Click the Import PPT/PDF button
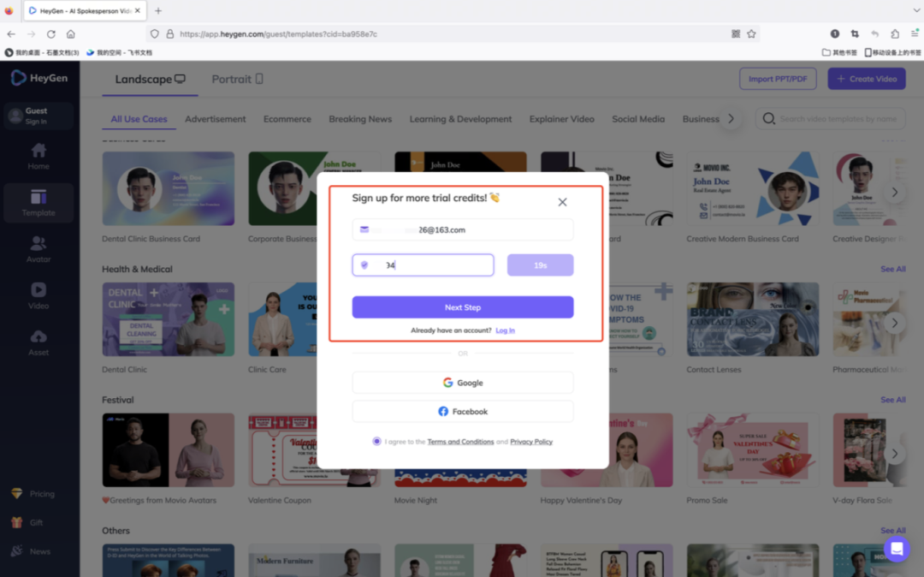Viewport: 924px width, 577px height. point(778,79)
